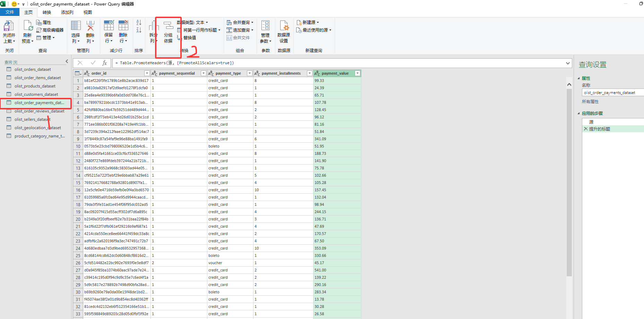Select the olist_products_dataset query

tap(35, 86)
